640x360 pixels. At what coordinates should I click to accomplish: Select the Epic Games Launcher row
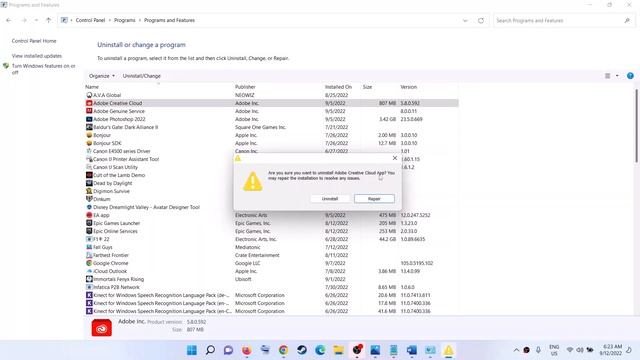point(271,223)
